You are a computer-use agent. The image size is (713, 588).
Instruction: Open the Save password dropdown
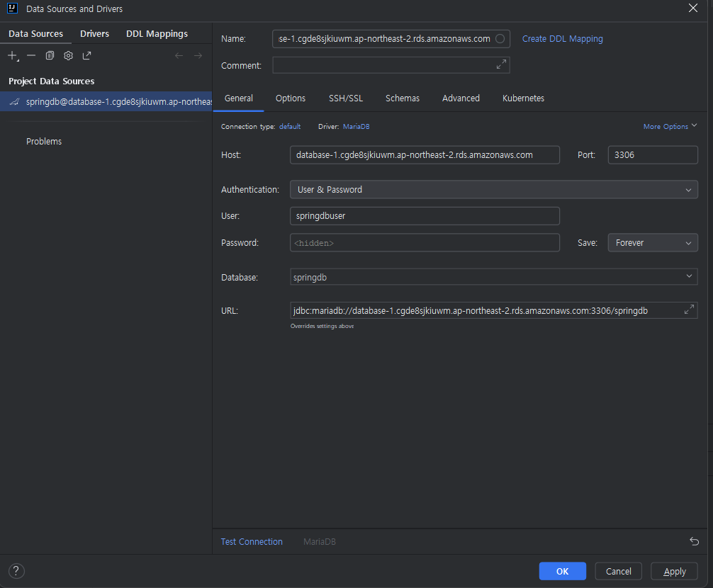[653, 243]
